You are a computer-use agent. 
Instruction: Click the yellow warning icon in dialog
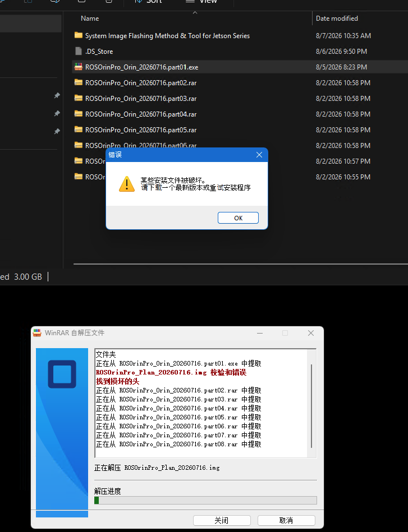tap(127, 184)
